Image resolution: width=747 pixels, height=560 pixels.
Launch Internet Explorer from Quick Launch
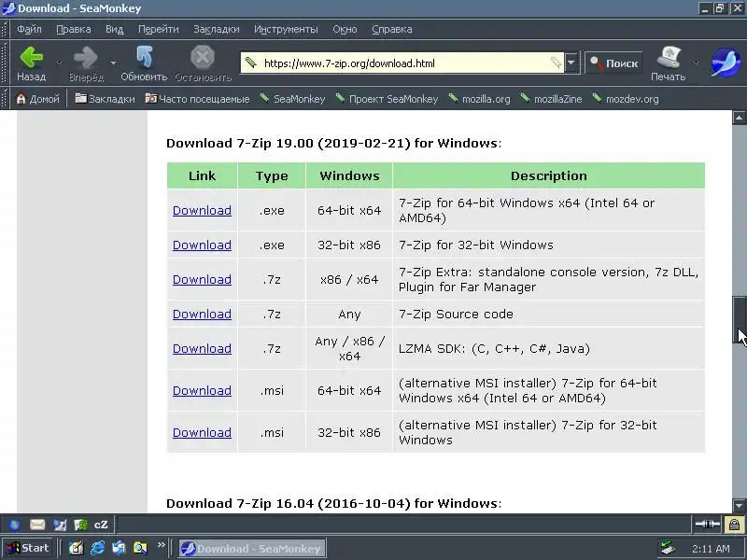97,548
